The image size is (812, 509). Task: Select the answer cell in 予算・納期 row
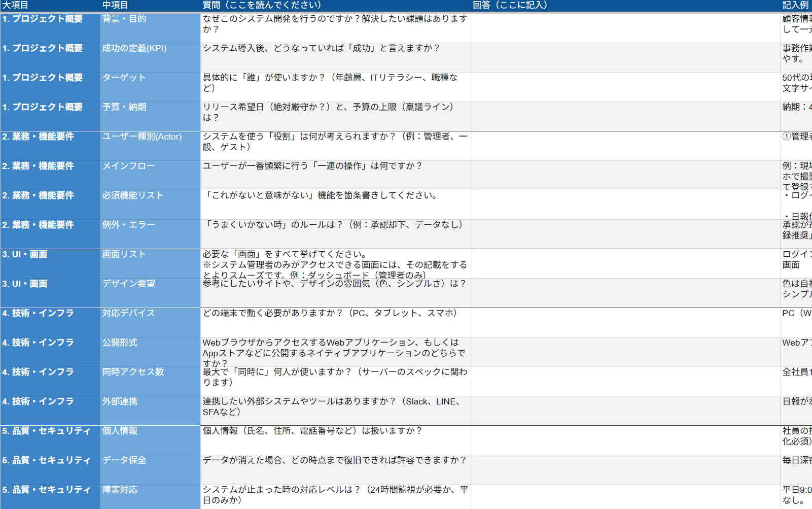pyautogui.click(x=625, y=117)
